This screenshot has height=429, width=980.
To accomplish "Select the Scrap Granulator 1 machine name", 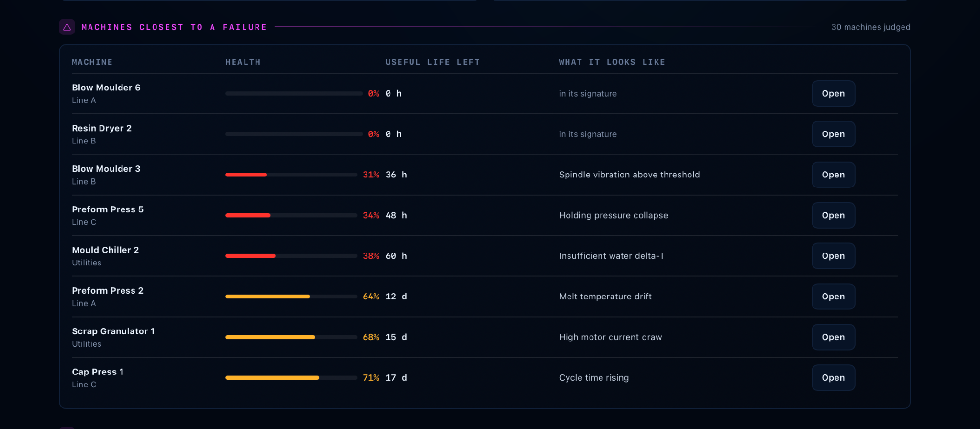I will click(113, 331).
